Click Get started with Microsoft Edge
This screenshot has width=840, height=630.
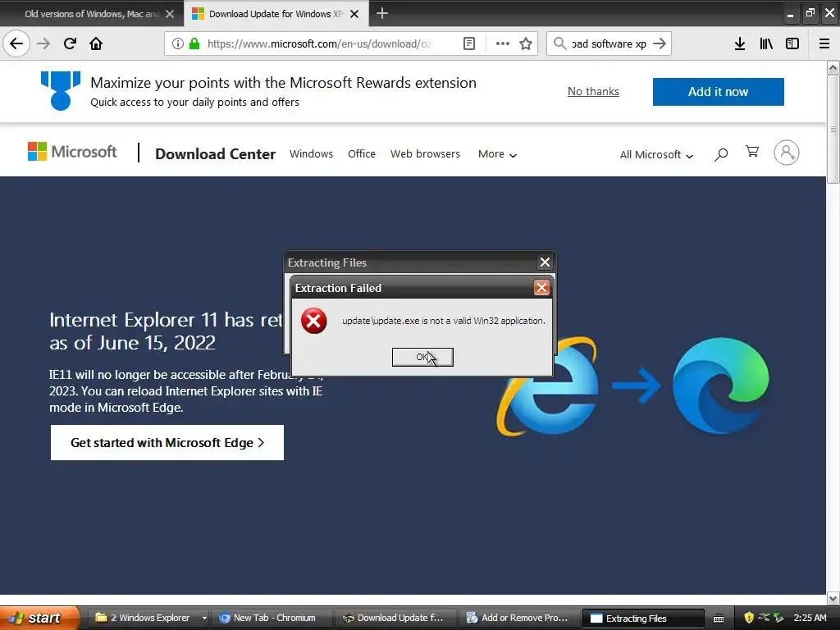click(x=167, y=442)
